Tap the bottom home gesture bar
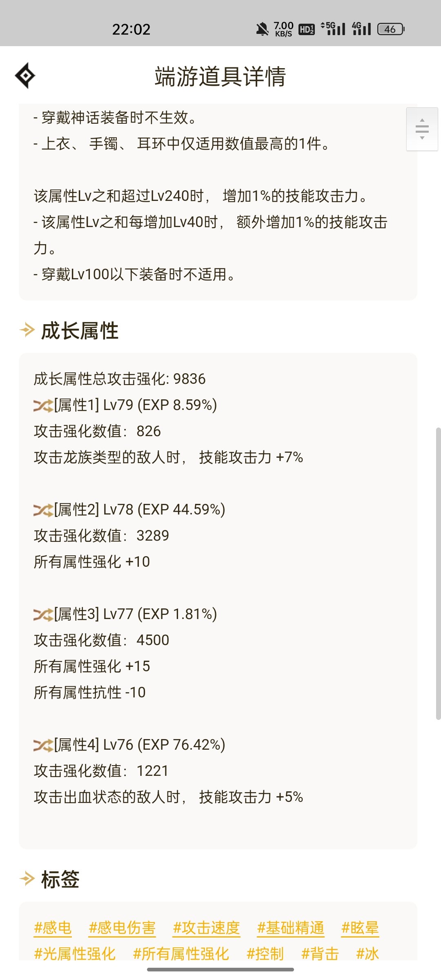The width and height of the screenshot is (441, 980). click(x=220, y=969)
